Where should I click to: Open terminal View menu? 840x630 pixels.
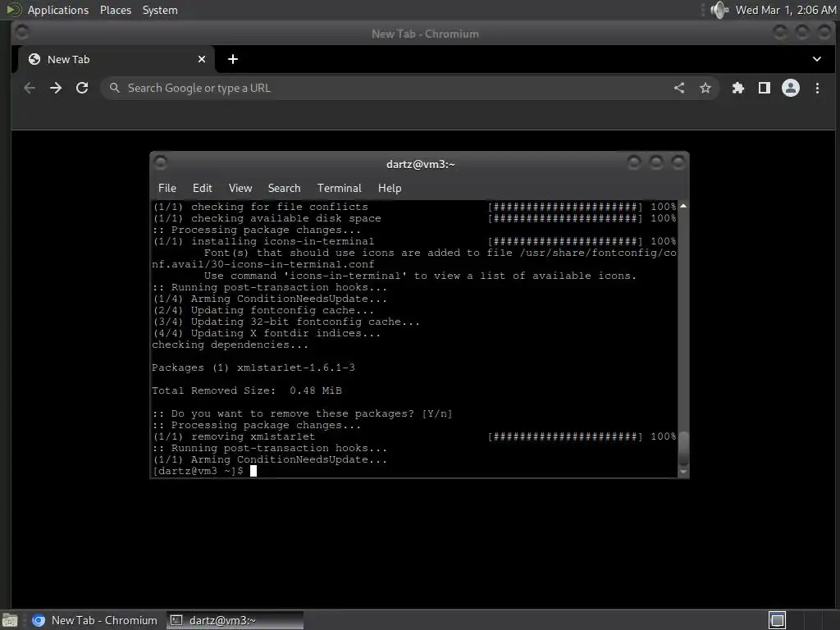240,188
